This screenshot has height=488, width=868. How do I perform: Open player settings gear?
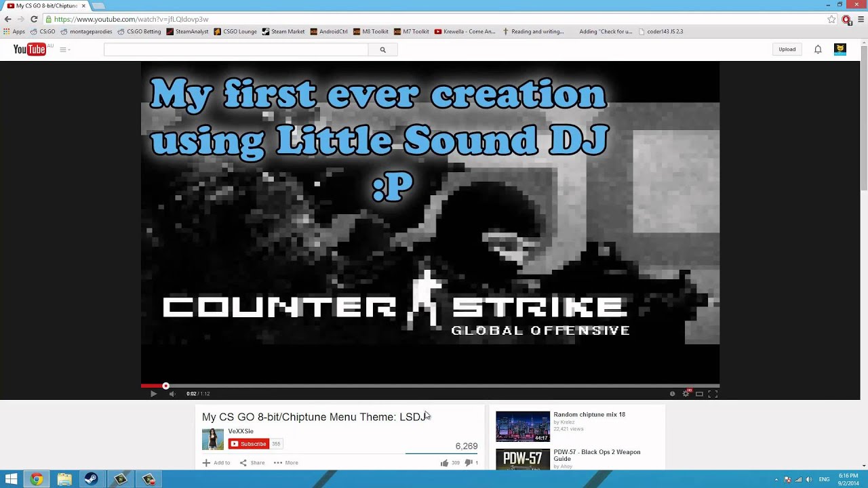[x=686, y=394]
